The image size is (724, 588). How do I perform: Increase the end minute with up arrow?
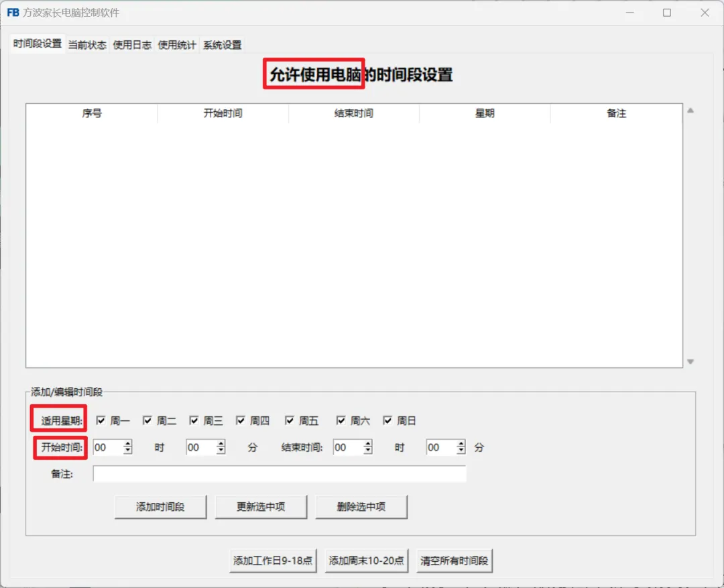[461, 443]
